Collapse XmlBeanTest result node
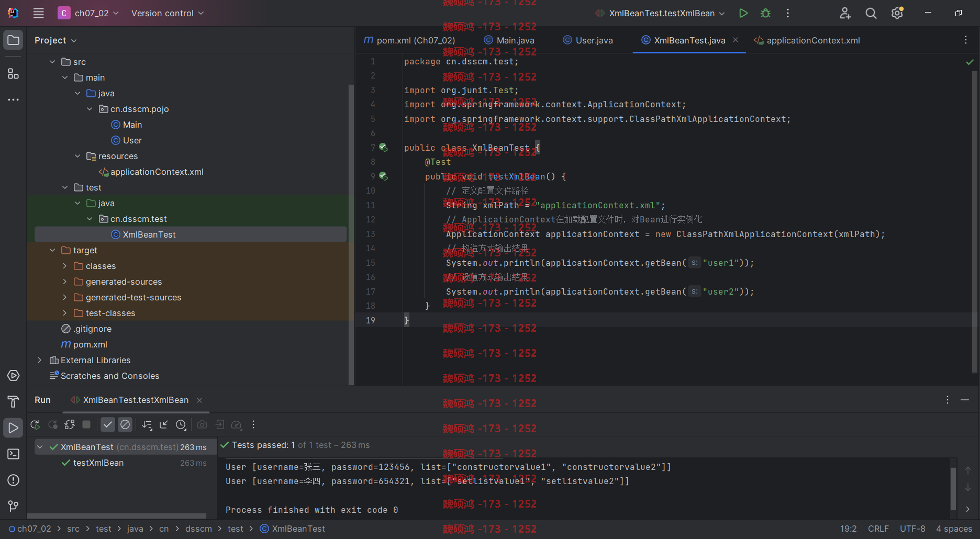The height and width of the screenshot is (539, 980). click(40, 447)
